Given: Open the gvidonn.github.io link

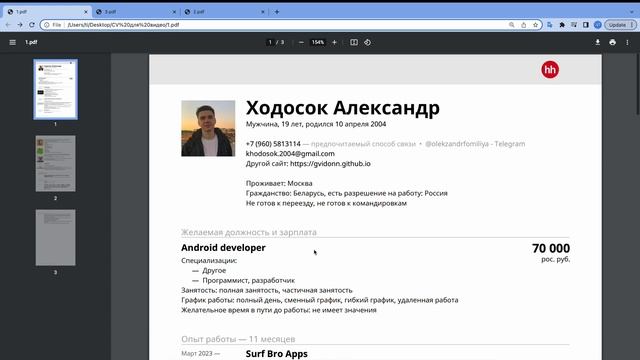Looking at the screenshot, I should point(330,164).
